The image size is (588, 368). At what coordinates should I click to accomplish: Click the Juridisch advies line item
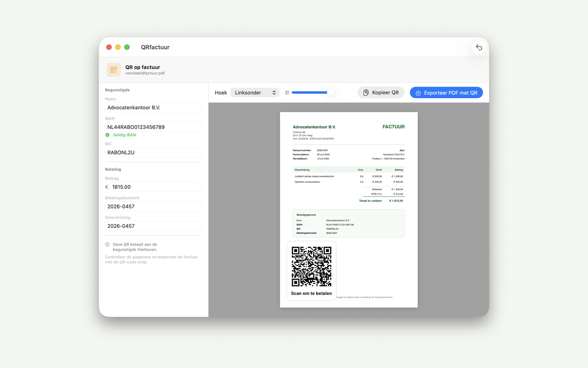coord(348,176)
